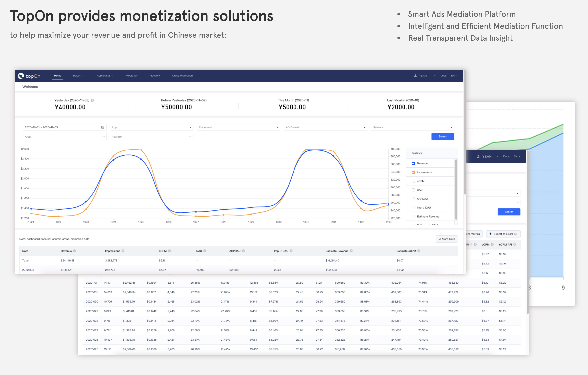The image size is (588, 375).
Task: Click the help icon beside the ARPDAU column header
Action: [x=243, y=251]
